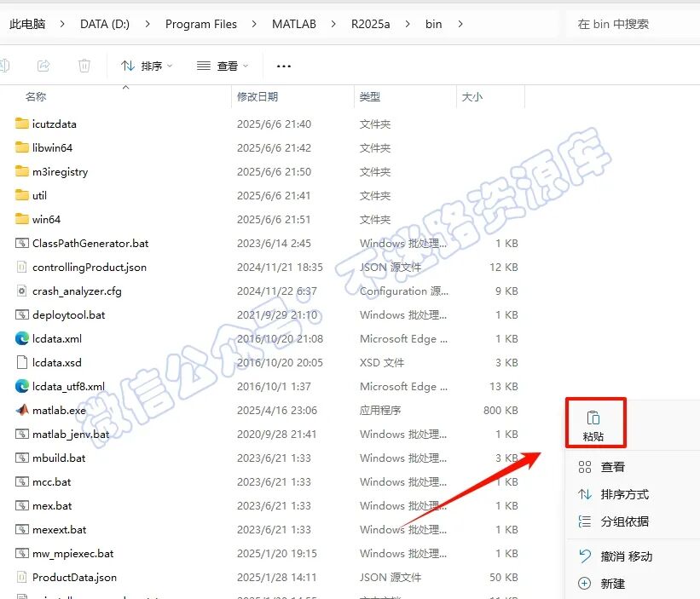The height and width of the screenshot is (599, 700).
Task: Expand the chevron after Program Files breadcrumb
Action: pyautogui.click(x=254, y=24)
